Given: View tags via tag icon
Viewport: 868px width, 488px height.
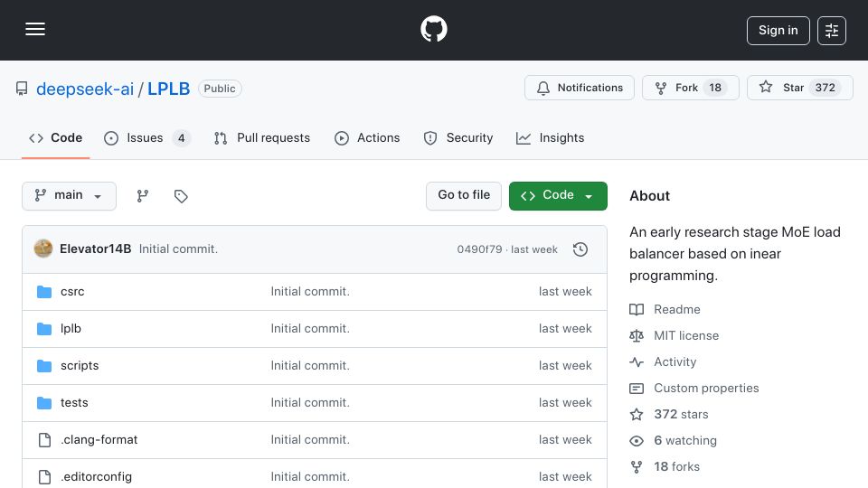Looking at the screenshot, I should 181,196.
